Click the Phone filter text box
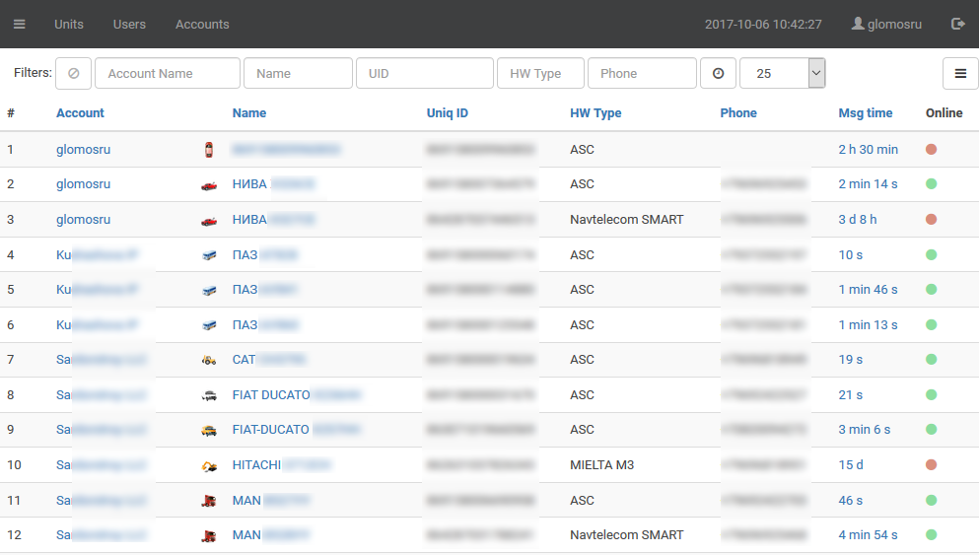 [642, 73]
